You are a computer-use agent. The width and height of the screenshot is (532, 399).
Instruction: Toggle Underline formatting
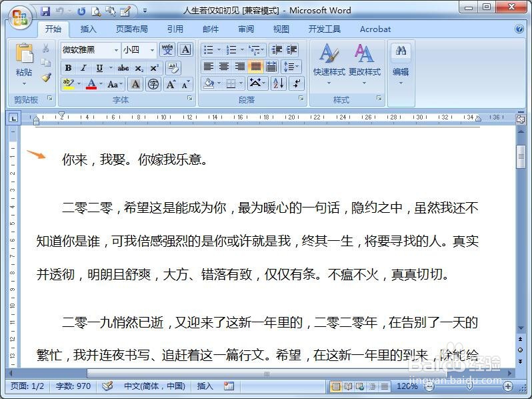(x=99, y=68)
